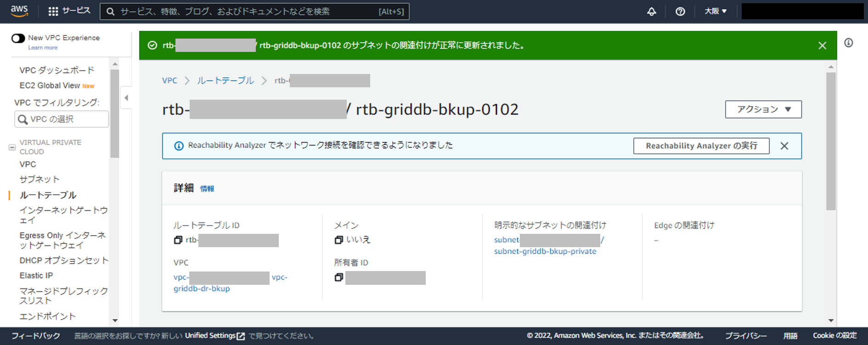Image resolution: width=868 pixels, height=345 pixels.
Task: Click the AWS logo home icon
Action: tap(19, 11)
